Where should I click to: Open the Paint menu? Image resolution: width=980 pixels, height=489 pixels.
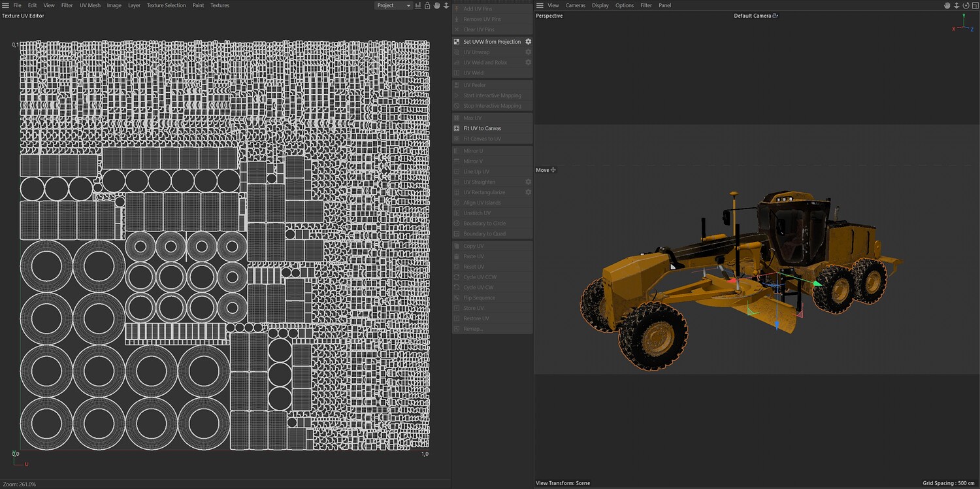click(198, 5)
